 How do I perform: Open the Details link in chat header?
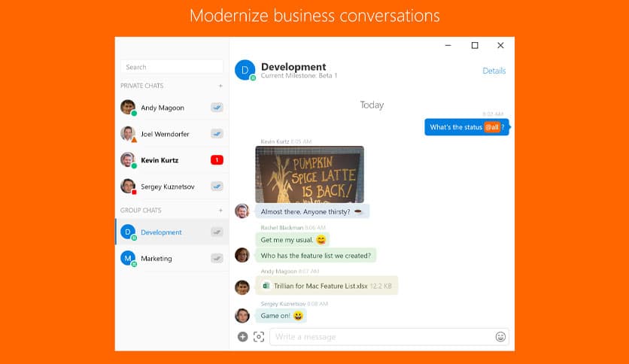pyautogui.click(x=494, y=71)
